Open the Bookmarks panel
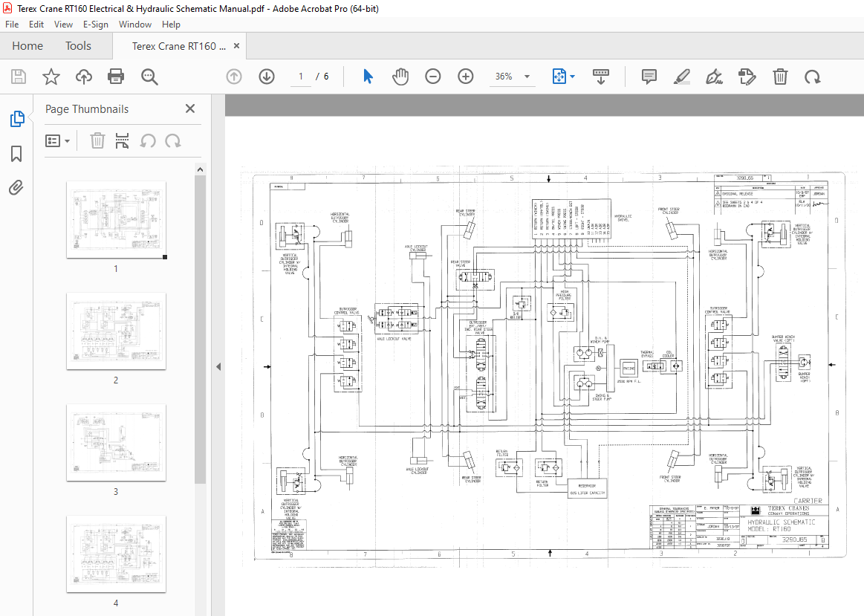This screenshot has width=864, height=616. pyautogui.click(x=16, y=154)
